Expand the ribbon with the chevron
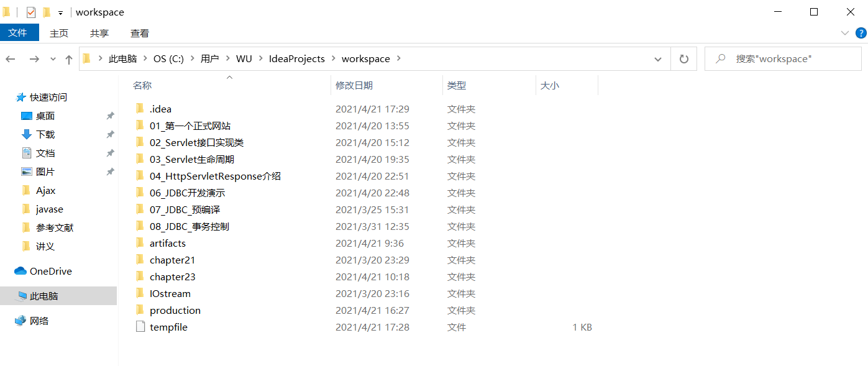 click(845, 33)
